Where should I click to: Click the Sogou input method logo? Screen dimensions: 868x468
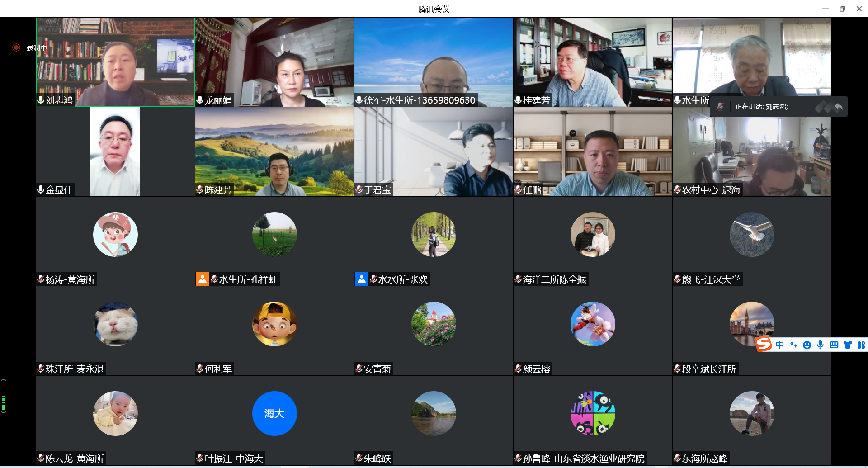coord(764,345)
